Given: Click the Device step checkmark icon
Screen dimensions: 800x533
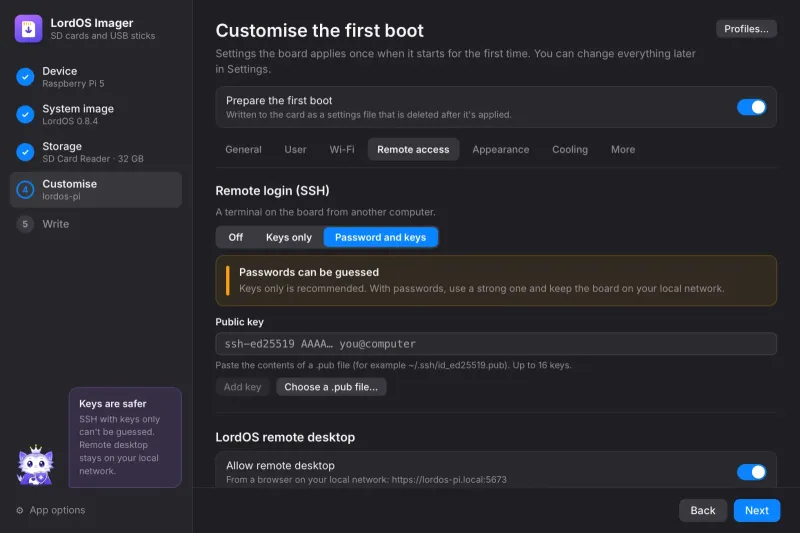Looking at the screenshot, I should tap(25, 77).
